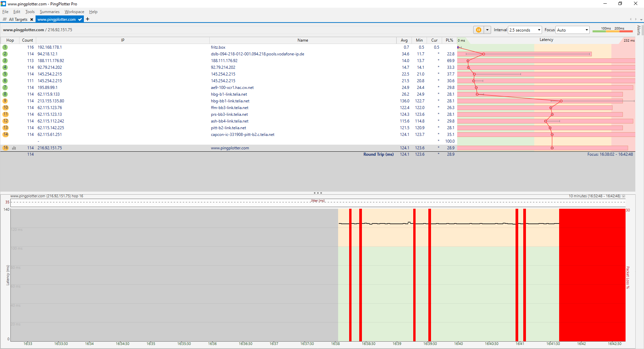
Task: Select the final hop www.pingplotter.com name
Action: (230, 148)
